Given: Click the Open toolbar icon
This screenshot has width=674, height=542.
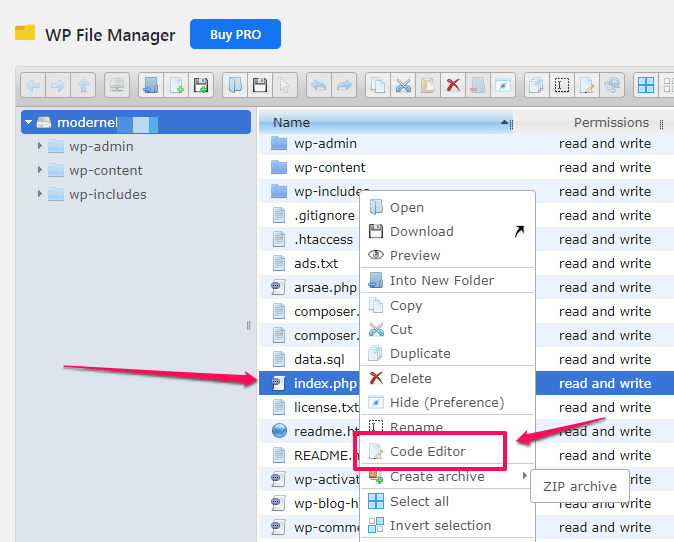Looking at the screenshot, I should [235, 85].
